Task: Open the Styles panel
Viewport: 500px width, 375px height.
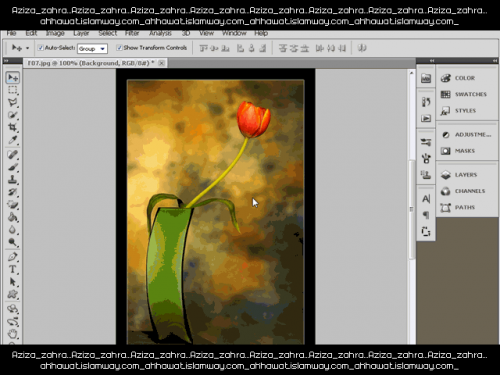Action: (465, 111)
